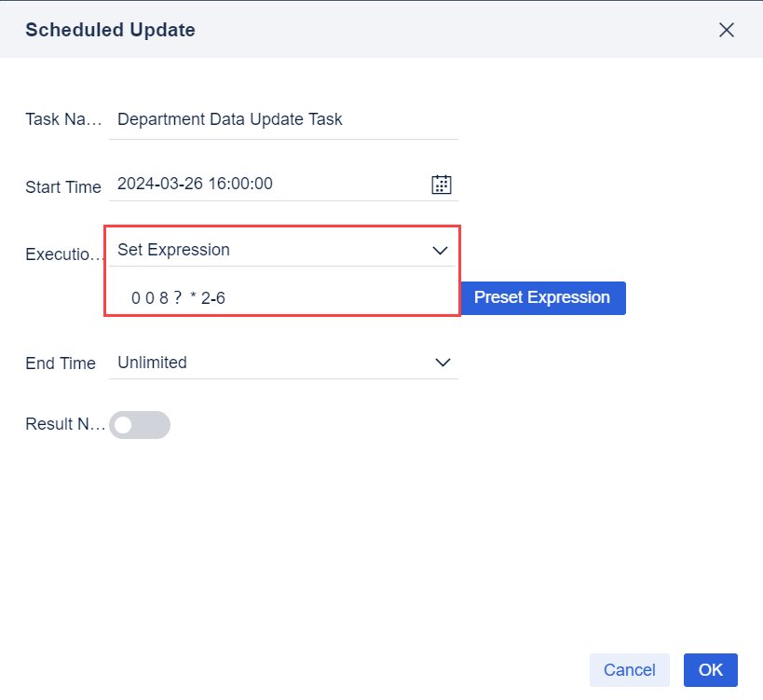The height and width of the screenshot is (700, 763).
Task: Click the truncated Execution label
Action: [62, 254]
